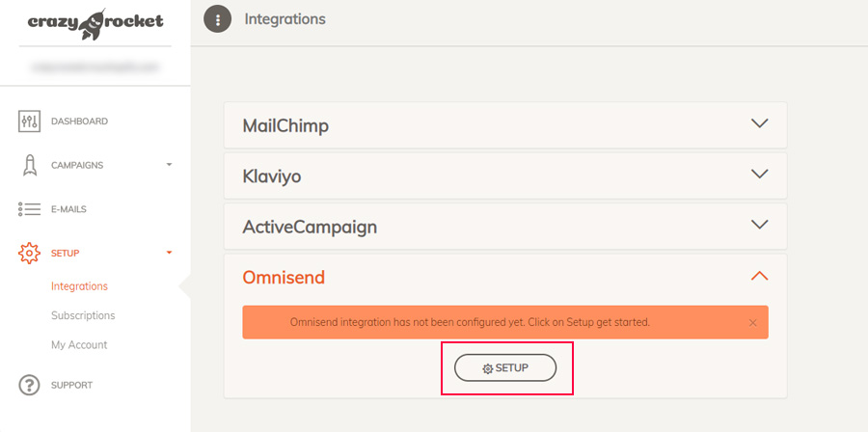Click the Campaigns rocket icon
868x432 pixels.
coord(29,166)
